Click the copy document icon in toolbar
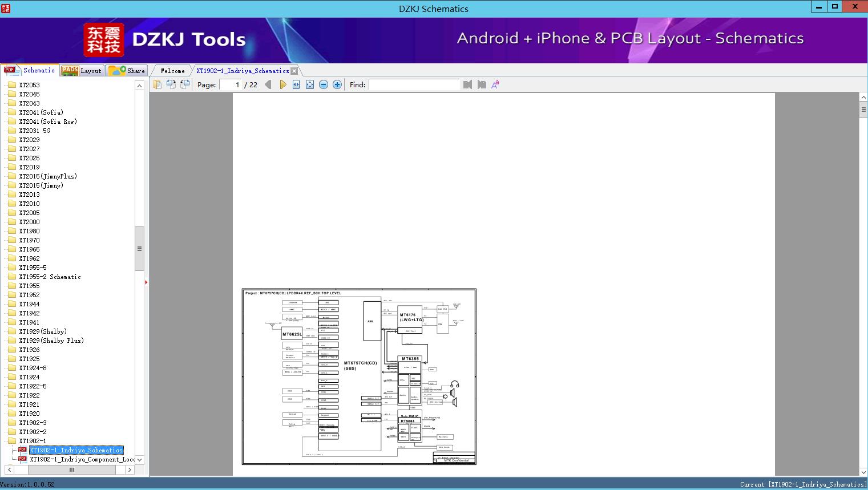Image resolution: width=868 pixels, height=490 pixels. [158, 84]
